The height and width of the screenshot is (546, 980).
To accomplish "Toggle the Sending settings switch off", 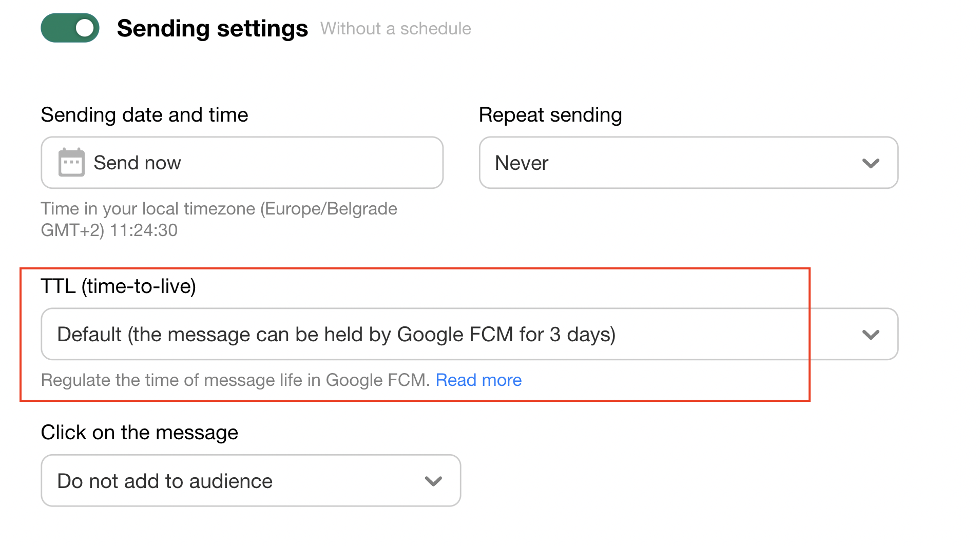I will (x=70, y=28).
